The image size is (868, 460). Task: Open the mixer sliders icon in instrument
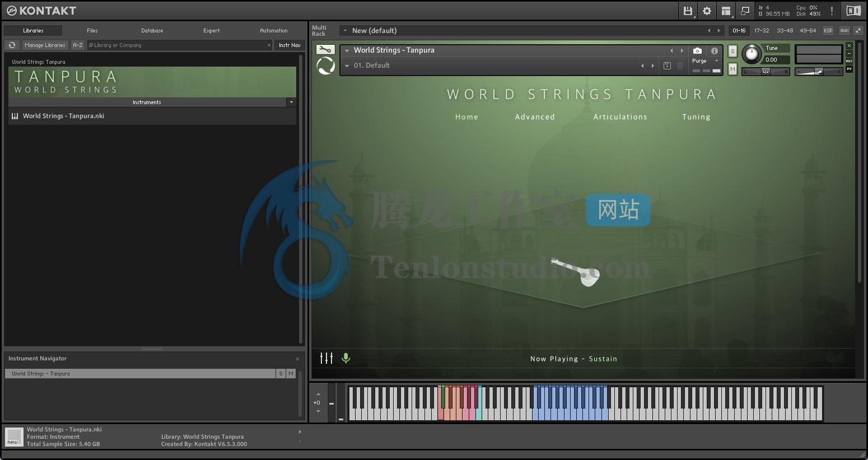coord(326,358)
